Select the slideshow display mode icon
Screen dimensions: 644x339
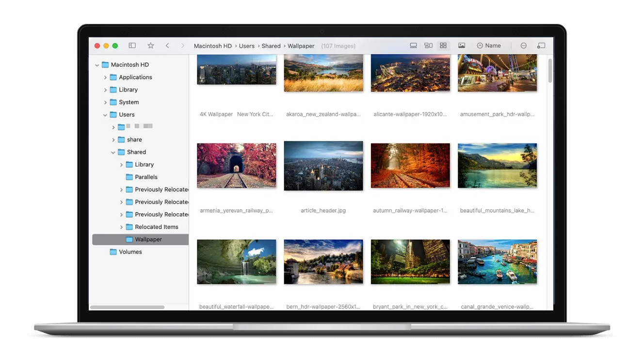click(x=413, y=45)
